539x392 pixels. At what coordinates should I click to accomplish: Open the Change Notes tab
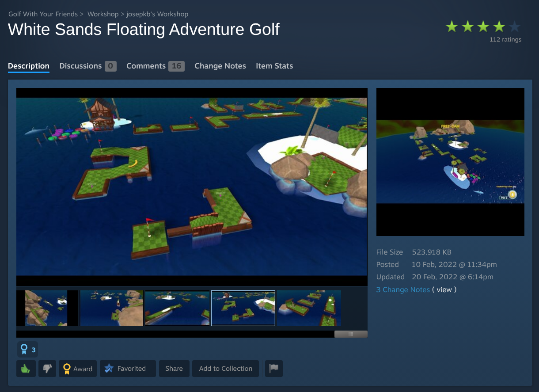pos(220,66)
